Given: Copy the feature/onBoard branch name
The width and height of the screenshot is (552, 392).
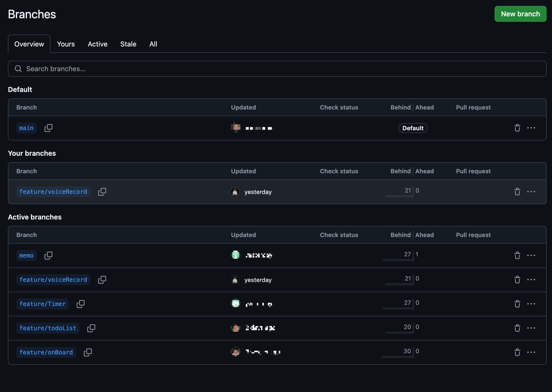Looking at the screenshot, I should (x=88, y=352).
